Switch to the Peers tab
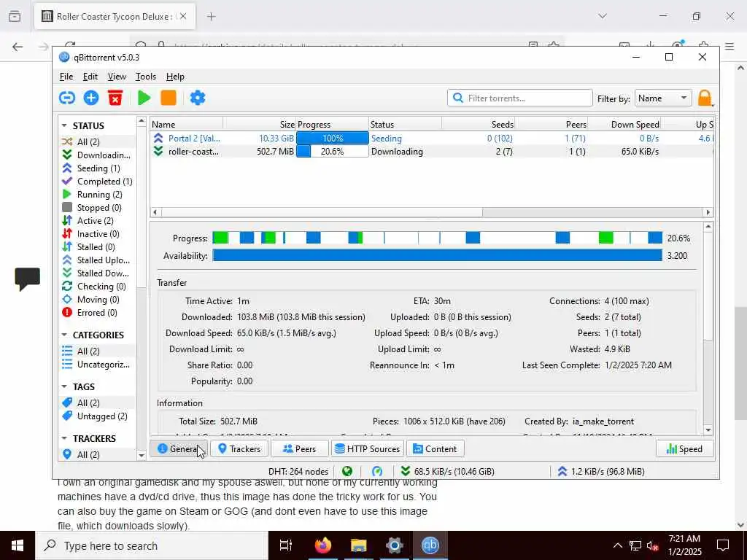This screenshot has height=560, width=747. [299, 448]
